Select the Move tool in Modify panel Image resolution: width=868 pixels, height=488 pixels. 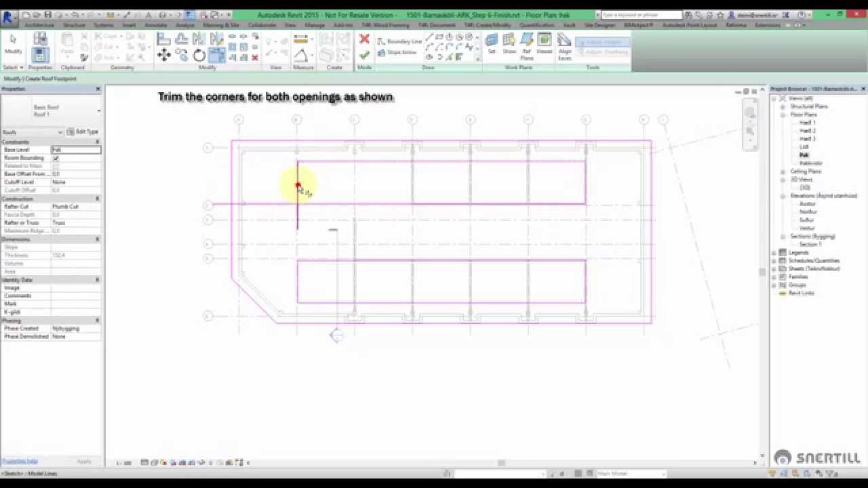pos(164,56)
